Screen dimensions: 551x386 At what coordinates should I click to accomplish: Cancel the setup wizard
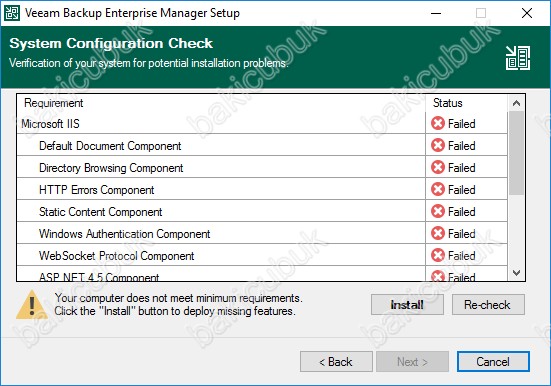click(x=493, y=361)
